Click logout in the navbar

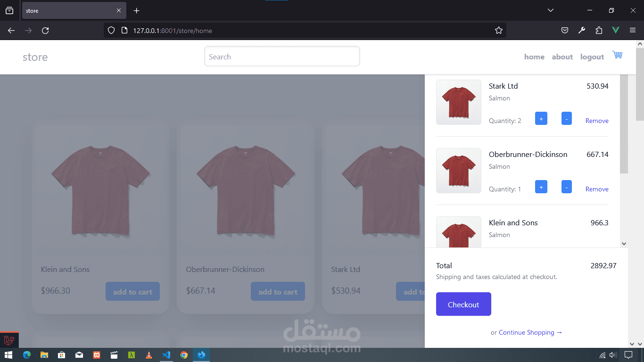click(592, 57)
